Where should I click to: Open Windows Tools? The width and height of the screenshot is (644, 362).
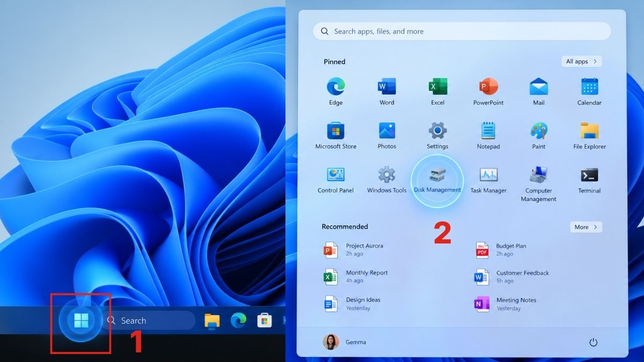pos(386,179)
